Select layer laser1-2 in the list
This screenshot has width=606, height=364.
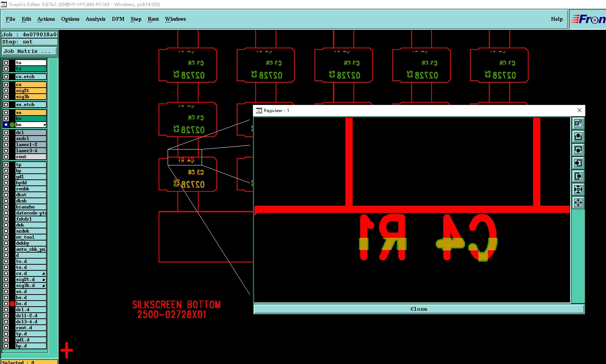point(31,145)
